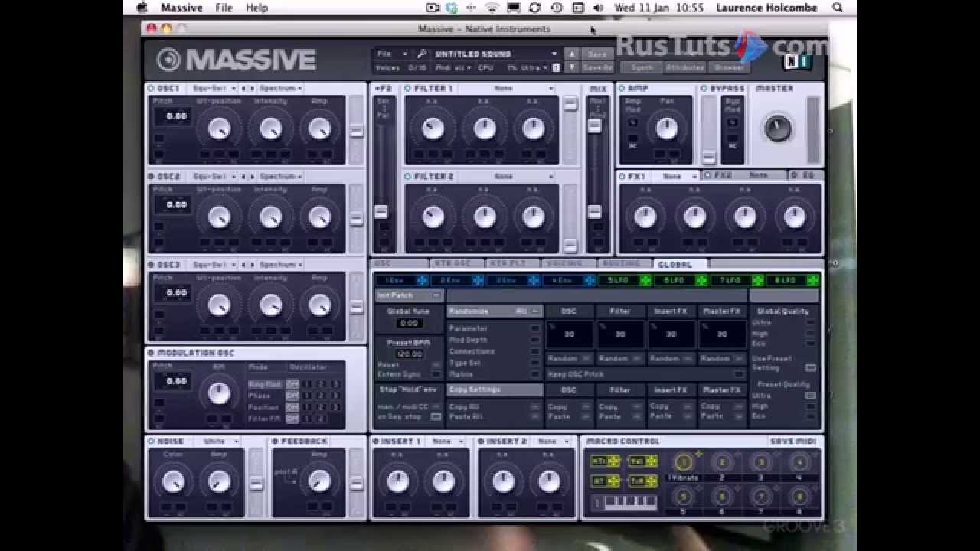The width and height of the screenshot is (980, 551).
Task: Toggle the Use Preset Setting checkbox
Action: pos(811,368)
